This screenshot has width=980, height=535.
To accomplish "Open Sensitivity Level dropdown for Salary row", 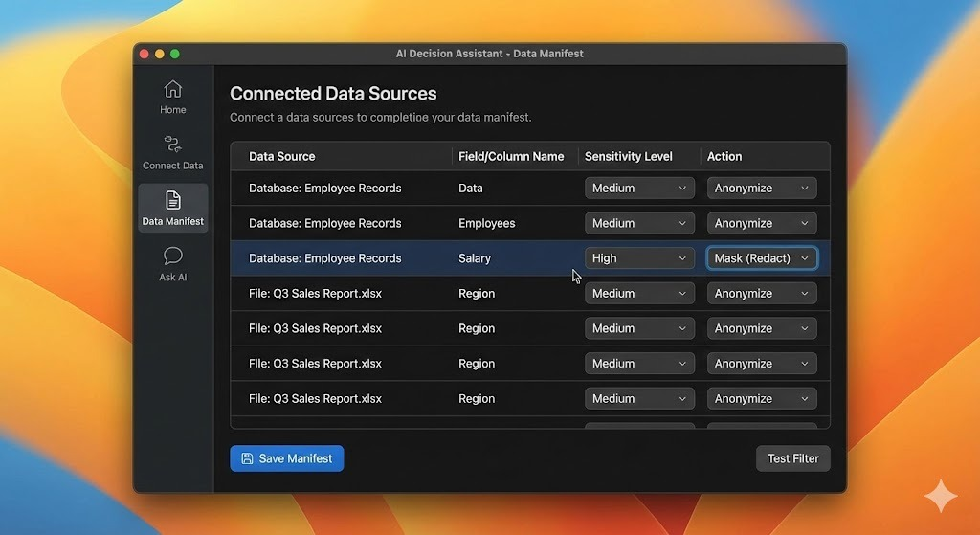I will click(638, 258).
